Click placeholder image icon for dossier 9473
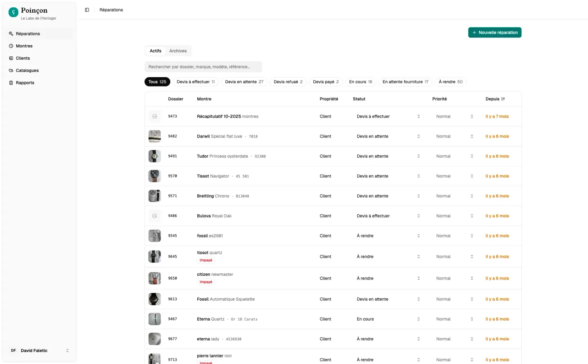The width and height of the screenshot is (588, 364). [155, 116]
